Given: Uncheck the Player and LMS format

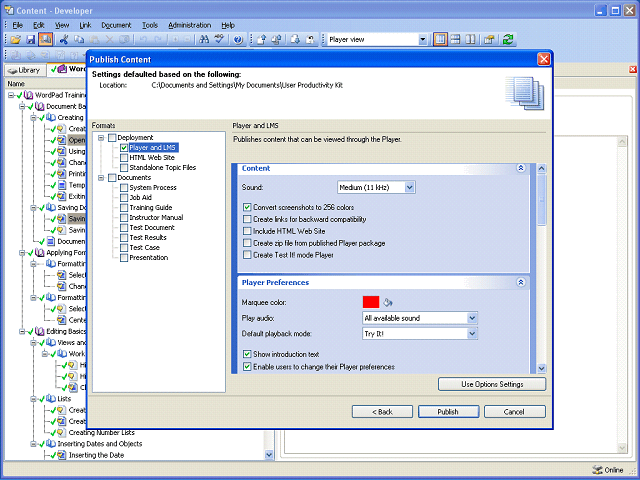Looking at the screenshot, I should pyautogui.click(x=124, y=148).
